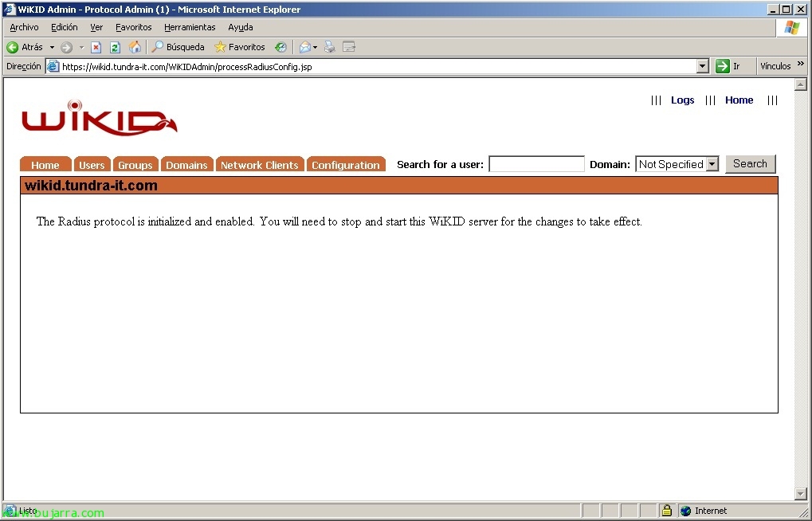Switch to the Home tab
Viewport: 812px width, 521px height.
point(45,164)
